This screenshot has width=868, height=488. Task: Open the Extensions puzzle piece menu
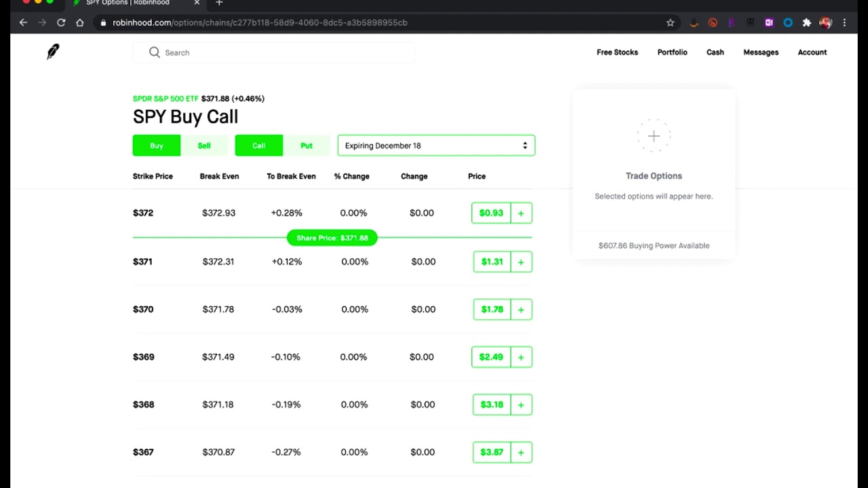tap(806, 22)
